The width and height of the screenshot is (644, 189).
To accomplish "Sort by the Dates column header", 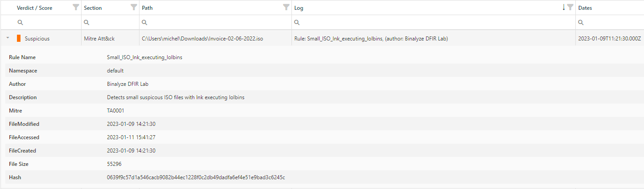I will (586, 8).
